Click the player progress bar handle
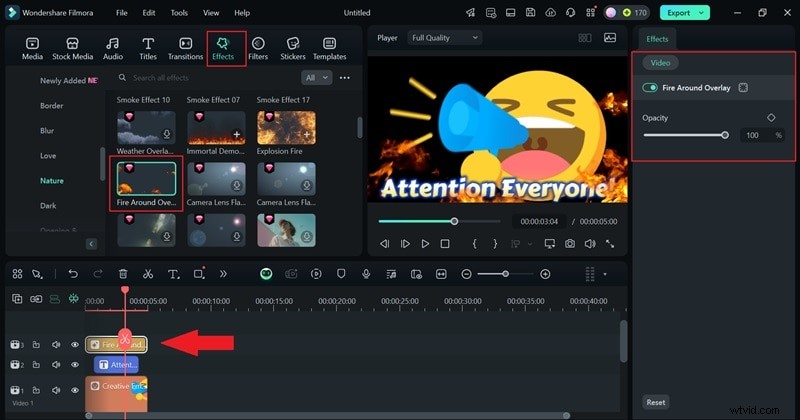 click(454, 221)
